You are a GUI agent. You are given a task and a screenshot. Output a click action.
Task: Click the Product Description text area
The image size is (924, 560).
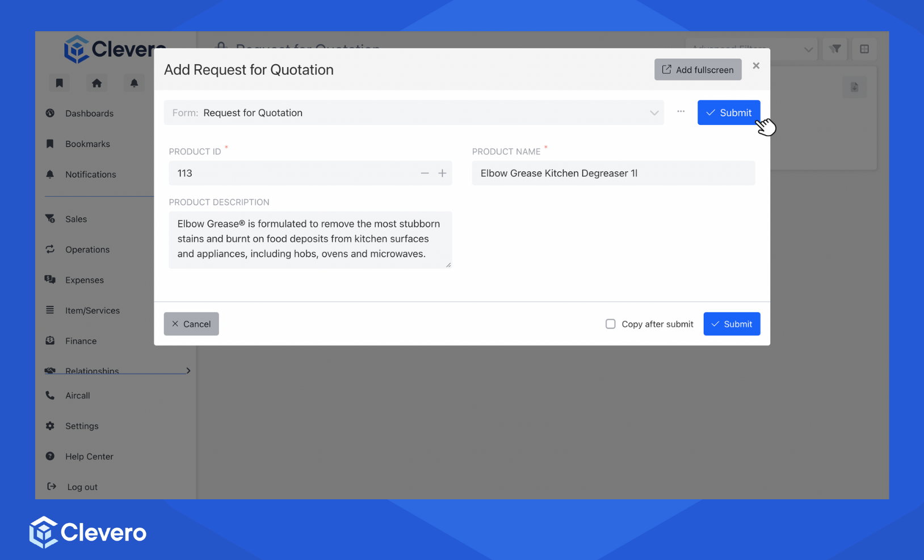pyautogui.click(x=310, y=240)
